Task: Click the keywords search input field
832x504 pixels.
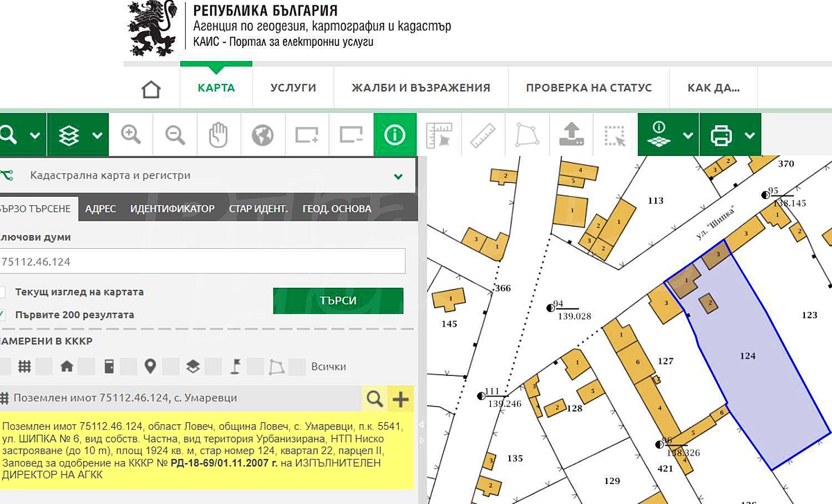Action: coord(202,261)
